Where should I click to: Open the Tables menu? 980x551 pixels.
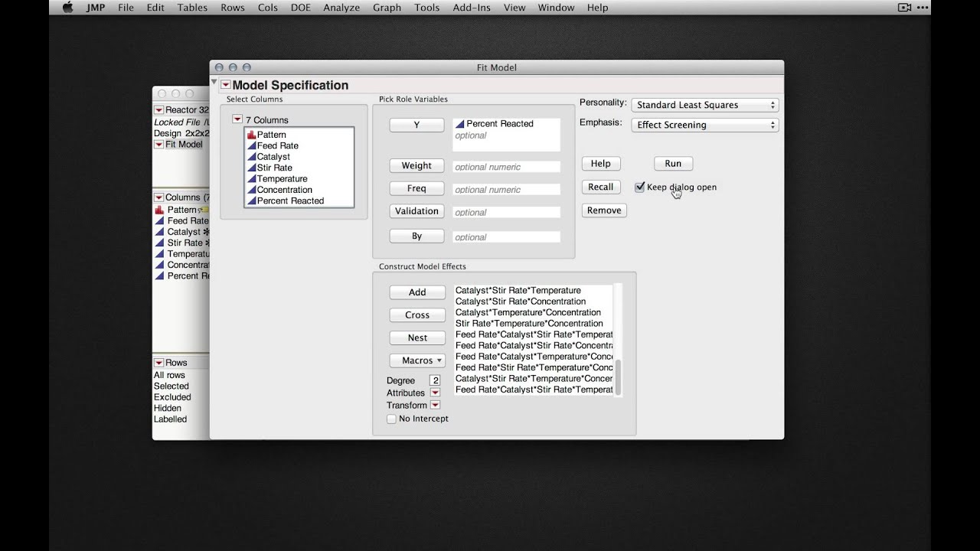point(192,8)
